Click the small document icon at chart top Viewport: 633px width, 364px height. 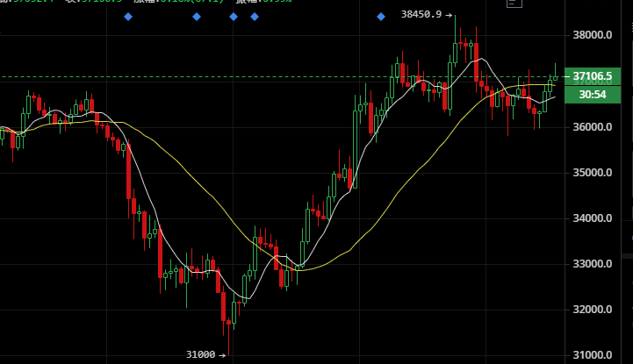pyautogui.click(x=514, y=3)
